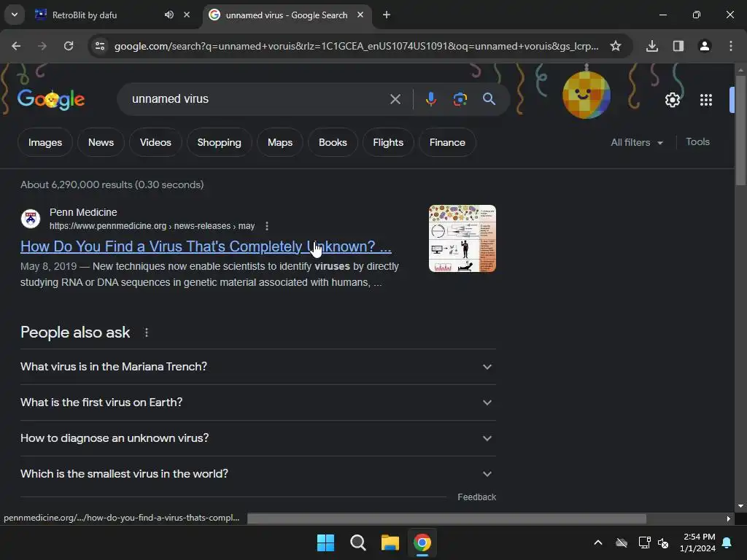Filter results by Maps
Viewport: 747px width, 560px height.
click(280, 142)
